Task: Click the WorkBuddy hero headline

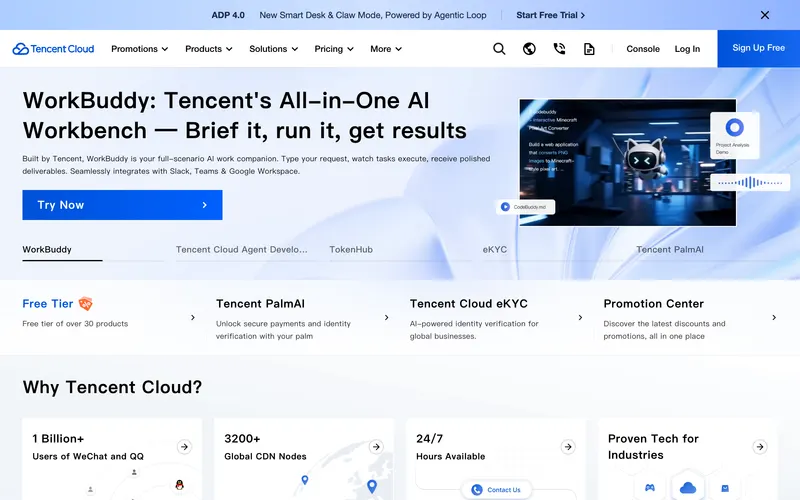Action: [x=244, y=115]
